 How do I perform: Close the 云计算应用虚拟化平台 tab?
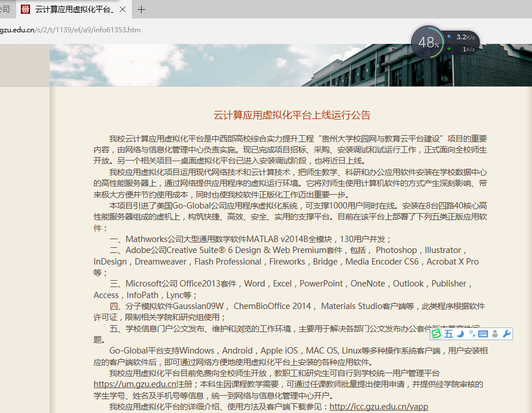coord(122,9)
